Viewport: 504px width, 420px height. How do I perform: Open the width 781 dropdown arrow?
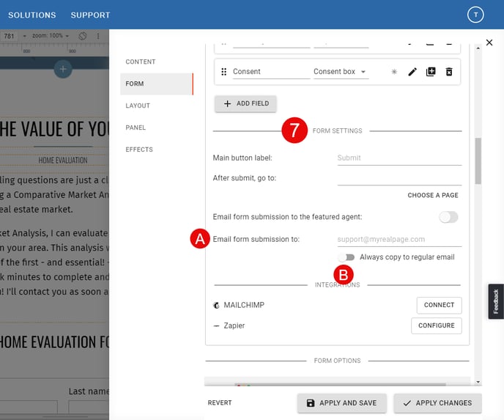tap(24, 36)
